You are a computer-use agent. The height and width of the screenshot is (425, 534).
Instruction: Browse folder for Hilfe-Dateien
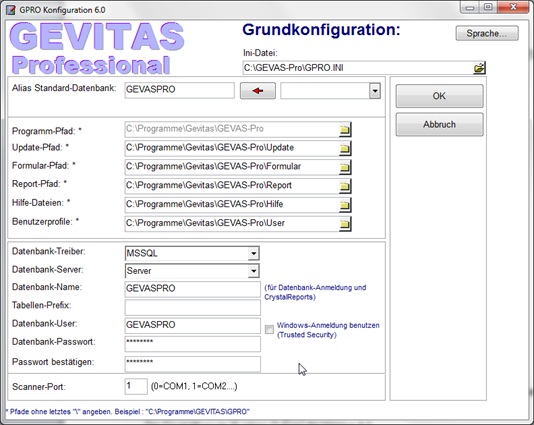pyautogui.click(x=345, y=205)
